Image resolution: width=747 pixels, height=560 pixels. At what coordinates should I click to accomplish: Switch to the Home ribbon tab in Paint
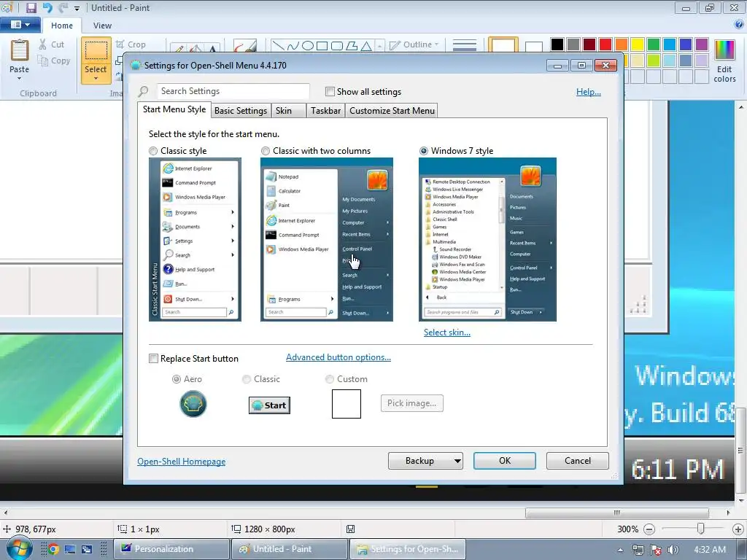click(x=62, y=26)
